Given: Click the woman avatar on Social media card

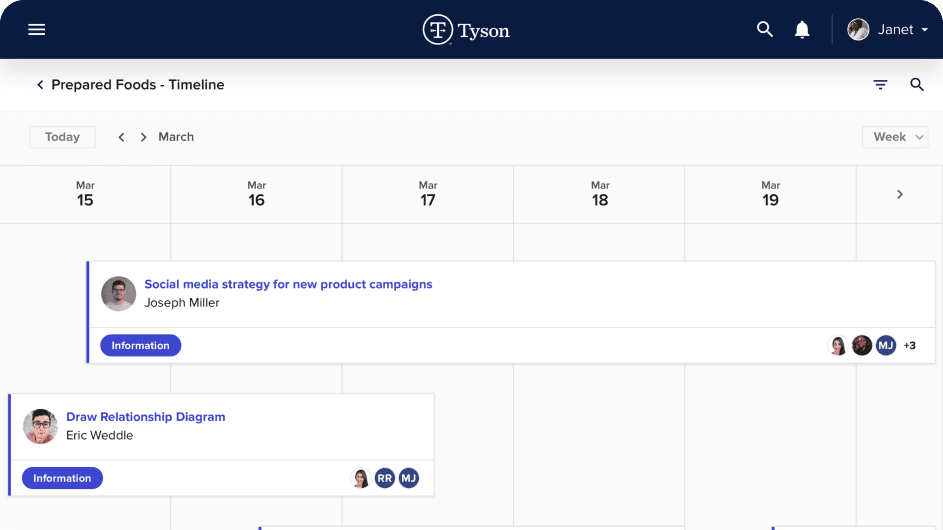Looking at the screenshot, I should (838, 345).
